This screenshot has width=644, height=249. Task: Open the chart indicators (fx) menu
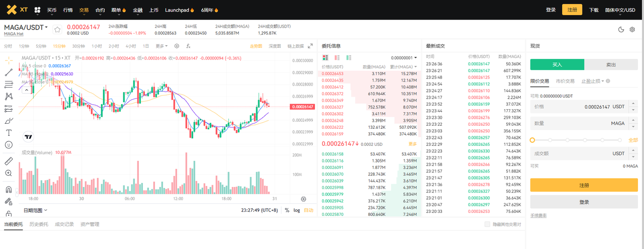188,46
